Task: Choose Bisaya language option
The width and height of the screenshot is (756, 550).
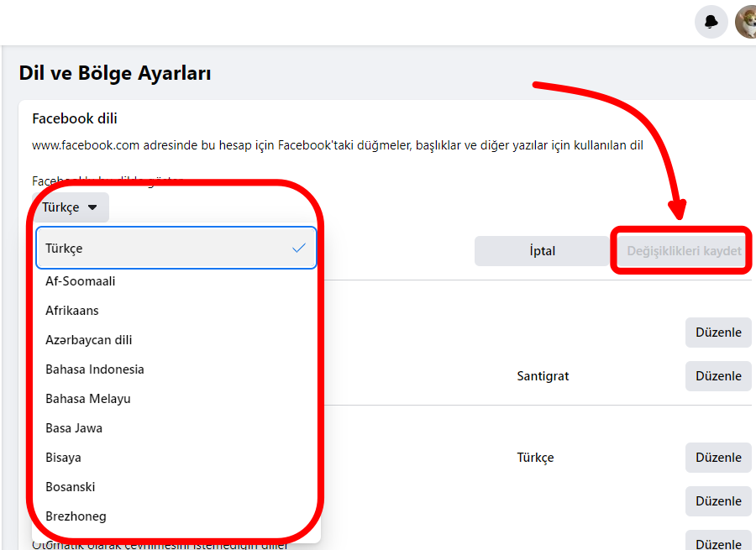Action: click(x=64, y=458)
